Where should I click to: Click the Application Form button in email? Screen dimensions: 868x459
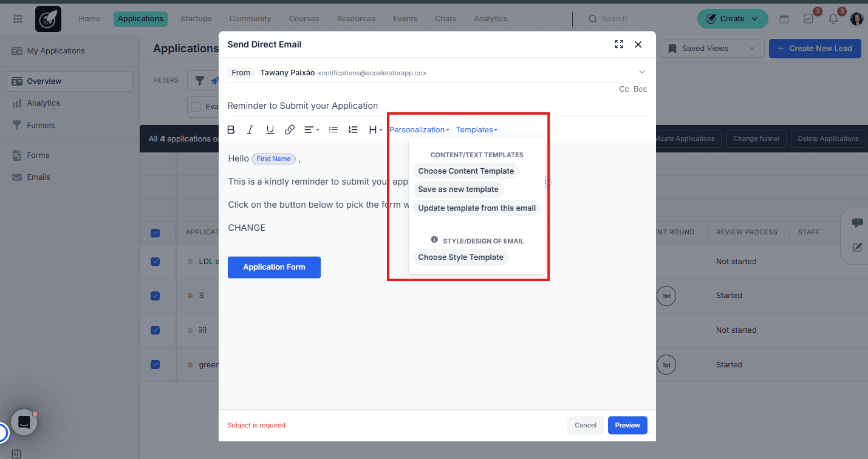click(274, 267)
